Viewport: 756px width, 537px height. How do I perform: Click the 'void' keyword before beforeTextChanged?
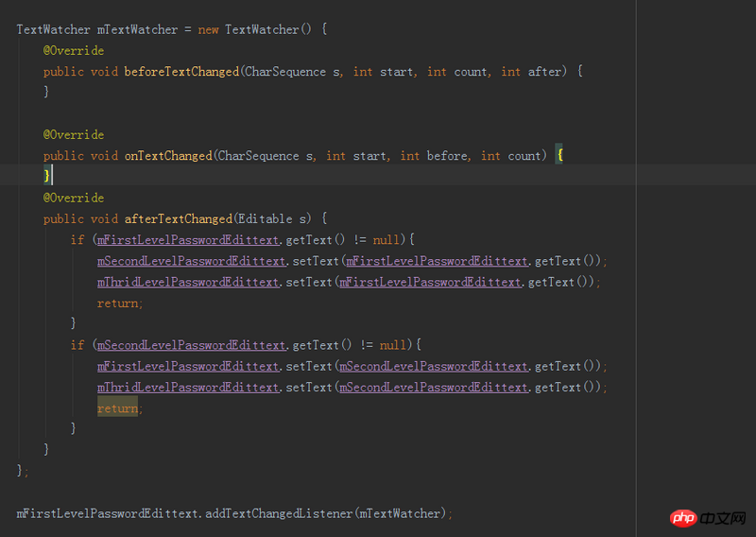pyautogui.click(x=104, y=72)
